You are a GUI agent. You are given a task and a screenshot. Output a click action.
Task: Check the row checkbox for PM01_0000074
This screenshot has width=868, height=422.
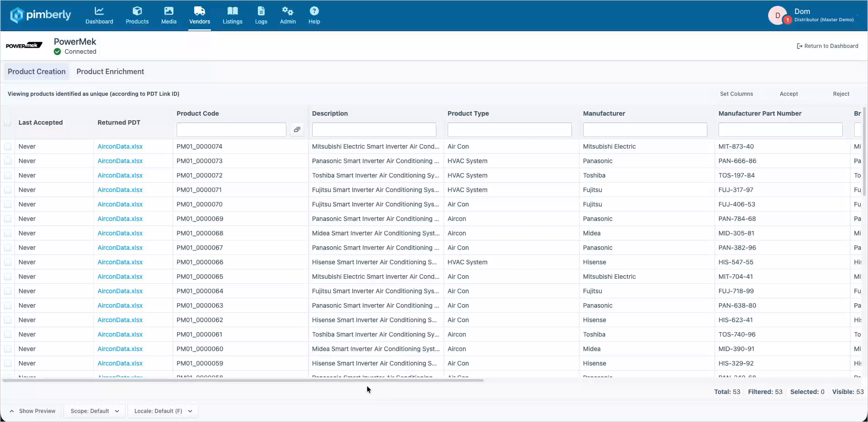click(x=8, y=146)
